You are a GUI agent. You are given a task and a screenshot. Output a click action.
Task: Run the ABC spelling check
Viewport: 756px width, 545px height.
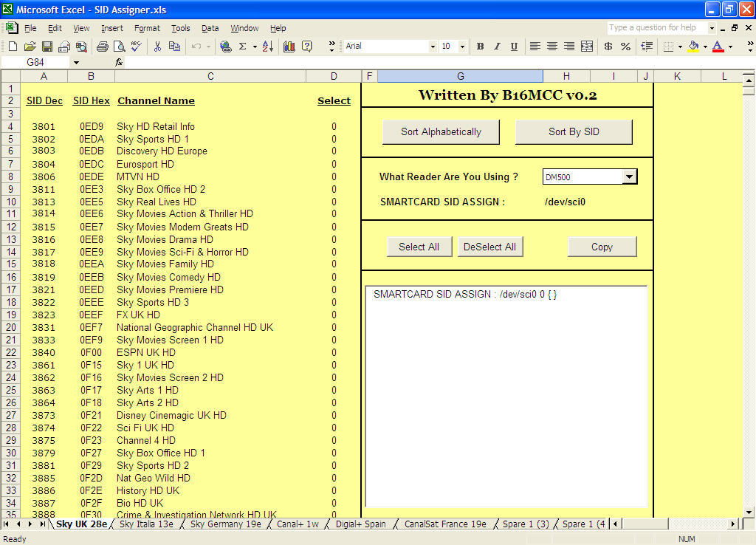click(x=137, y=47)
